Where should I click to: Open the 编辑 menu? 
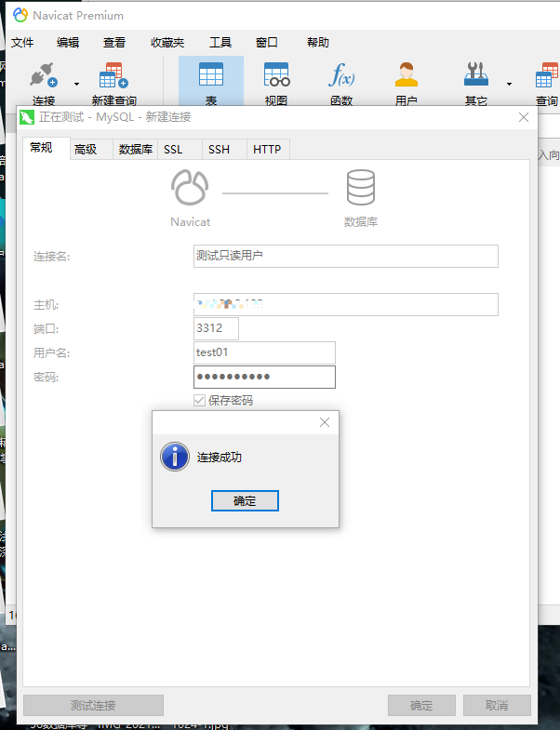pos(68,43)
